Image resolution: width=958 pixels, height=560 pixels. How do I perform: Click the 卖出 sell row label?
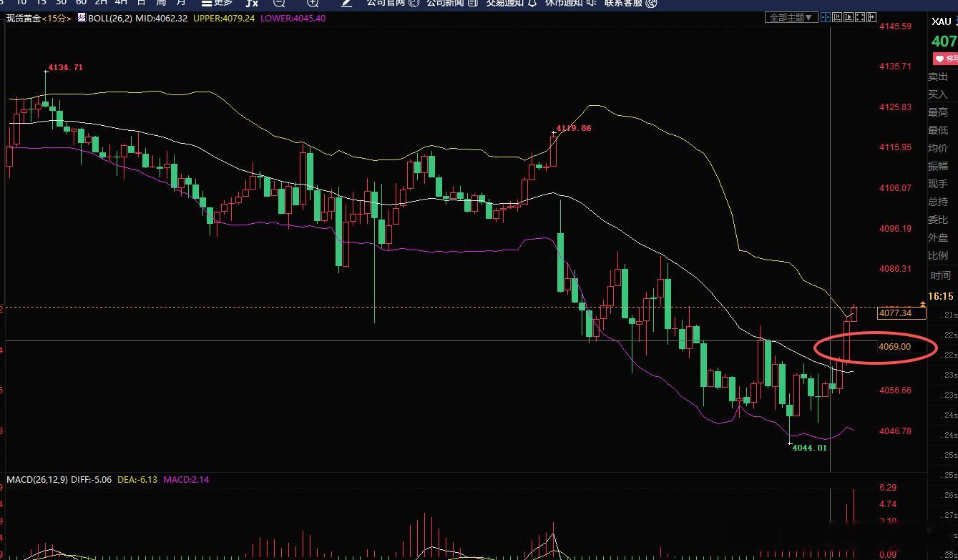pos(938,77)
